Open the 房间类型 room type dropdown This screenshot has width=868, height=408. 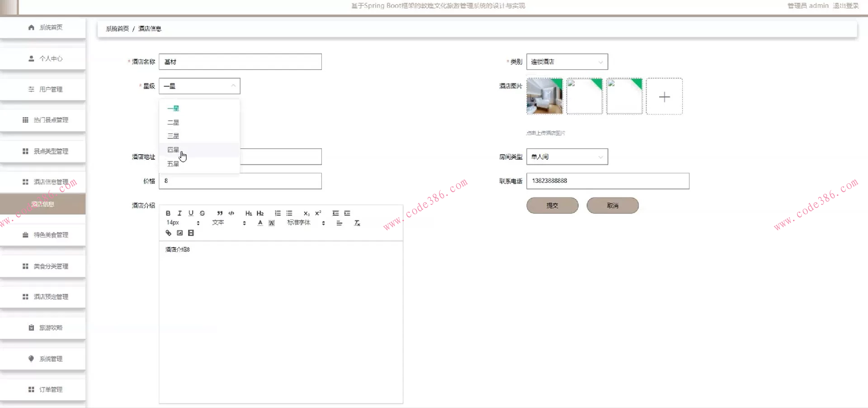(x=567, y=157)
